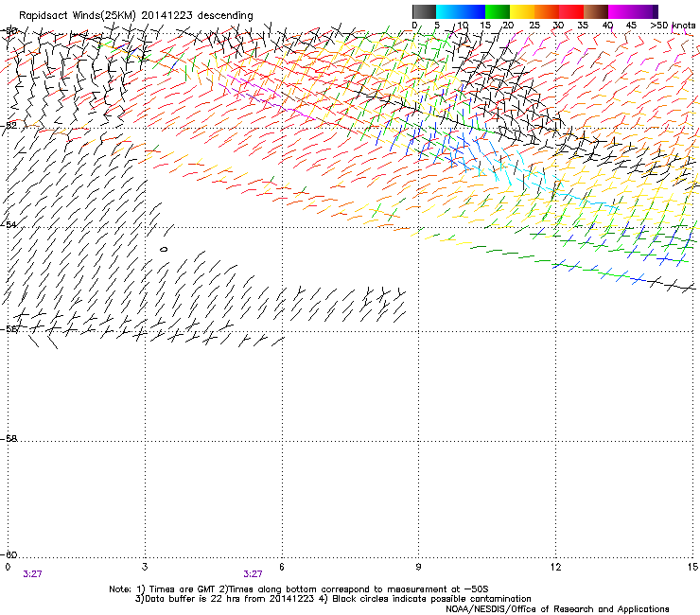Click the blue 10-15 knots legend segment

(x=473, y=11)
